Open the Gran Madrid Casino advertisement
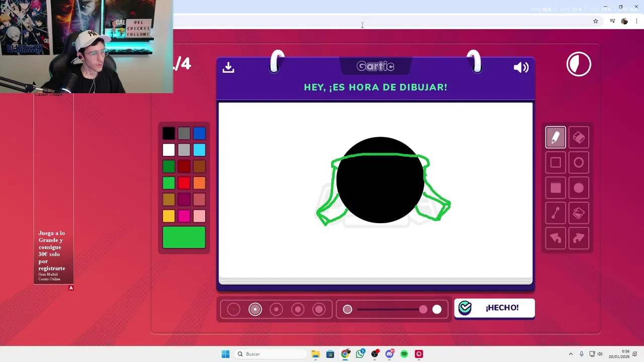Screen dimensions: 644x362 click(54, 189)
